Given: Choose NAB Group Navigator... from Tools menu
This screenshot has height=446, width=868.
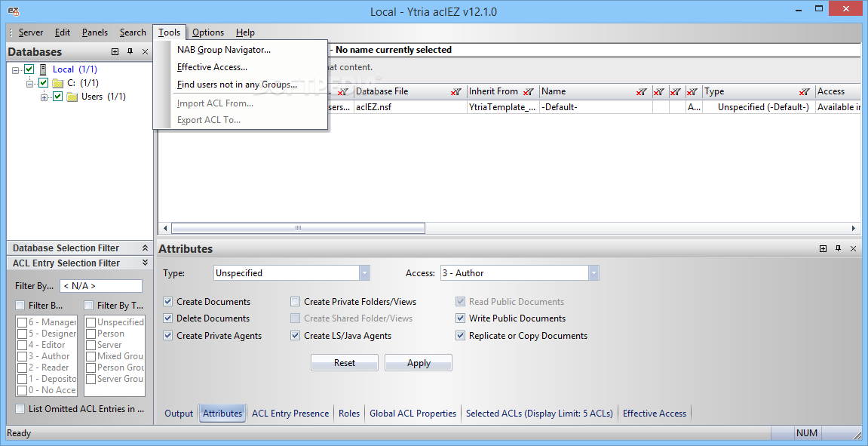Looking at the screenshot, I should (x=241, y=50).
